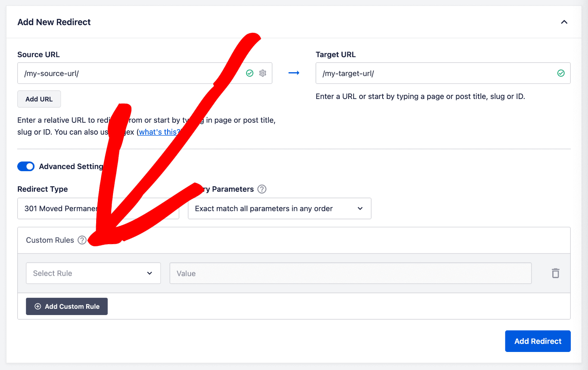Click the Add Custom Rule button
This screenshot has height=370, width=588.
66,306
